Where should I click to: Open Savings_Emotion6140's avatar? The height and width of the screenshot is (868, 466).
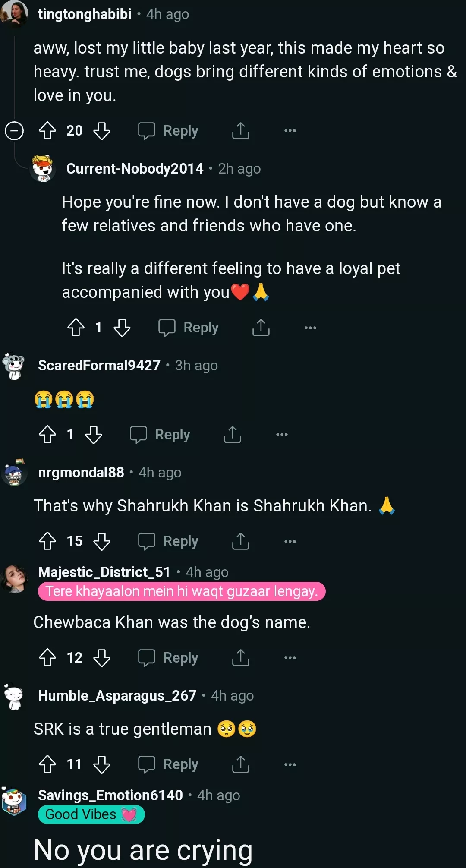[x=14, y=802]
